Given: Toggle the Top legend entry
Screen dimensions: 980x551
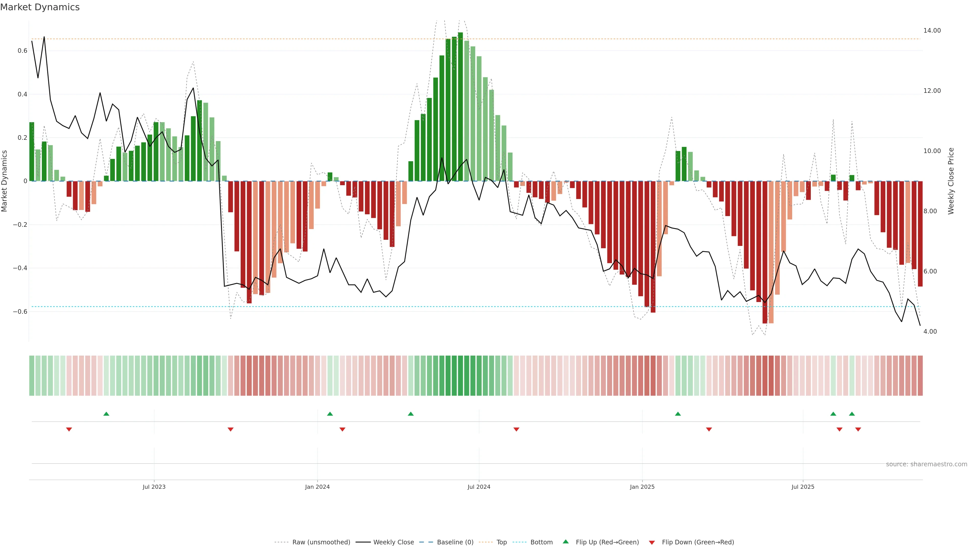Looking at the screenshot, I should pos(501,542).
